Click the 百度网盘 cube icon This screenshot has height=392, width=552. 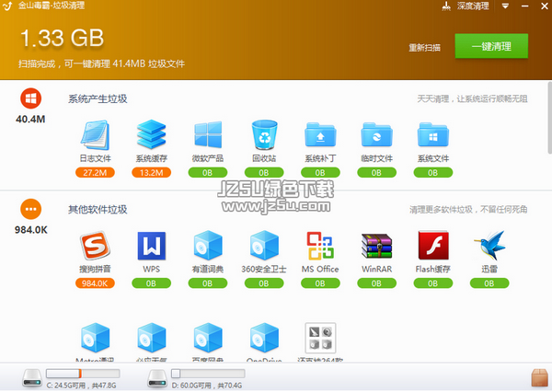pyautogui.click(x=208, y=338)
